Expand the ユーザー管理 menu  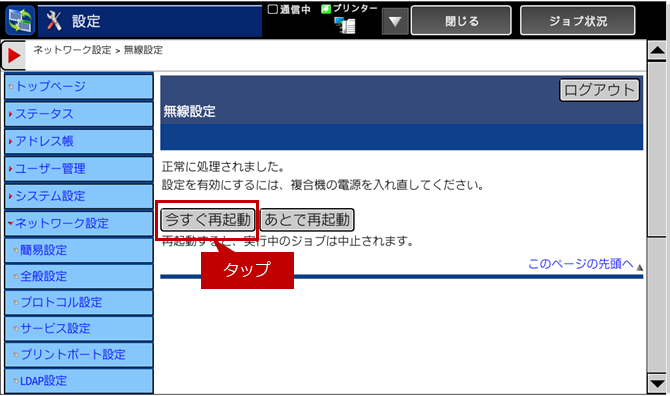click(79, 168)
